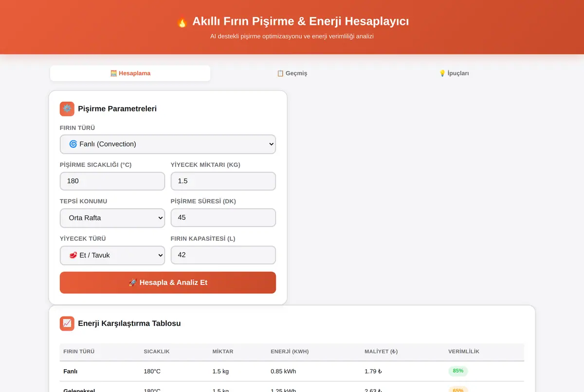The width and height of the screenshot is (584, 392).
Task: Open the Yiyecek Türü dropdown showing Et / Tavuk
Action: pos(112,255)
